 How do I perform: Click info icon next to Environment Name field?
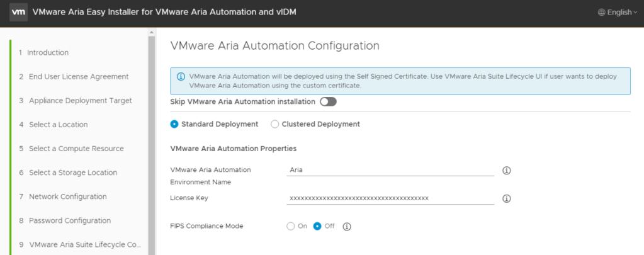click(506, 171)
